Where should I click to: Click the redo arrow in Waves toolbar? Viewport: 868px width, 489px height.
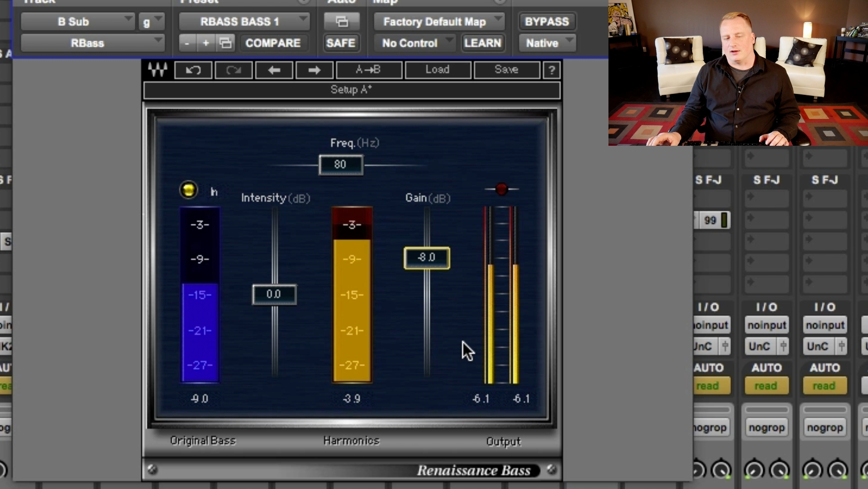tap(233, 70)
